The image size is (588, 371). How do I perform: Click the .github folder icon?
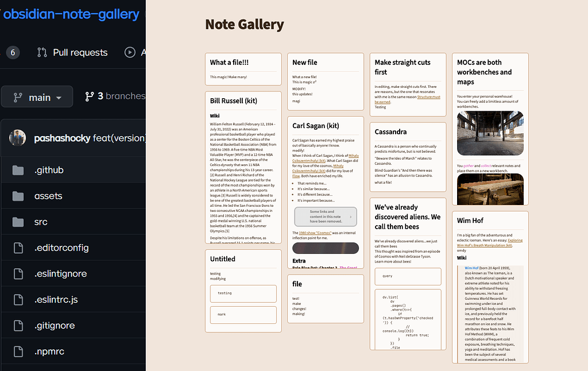pos(18,169)
